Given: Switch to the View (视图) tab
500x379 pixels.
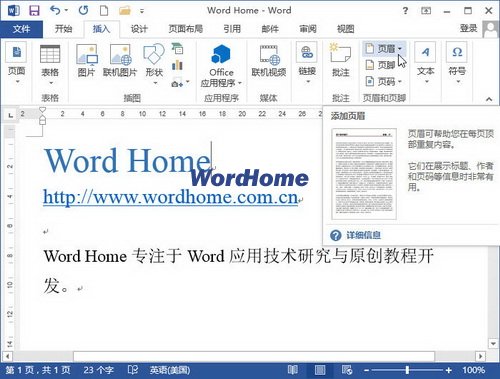Looking at the screenshot, I should coord(345,29).
